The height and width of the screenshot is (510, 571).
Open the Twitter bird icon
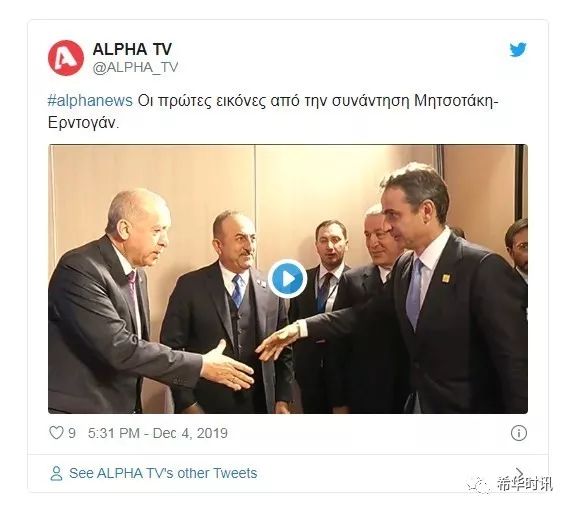click(518, 50)
